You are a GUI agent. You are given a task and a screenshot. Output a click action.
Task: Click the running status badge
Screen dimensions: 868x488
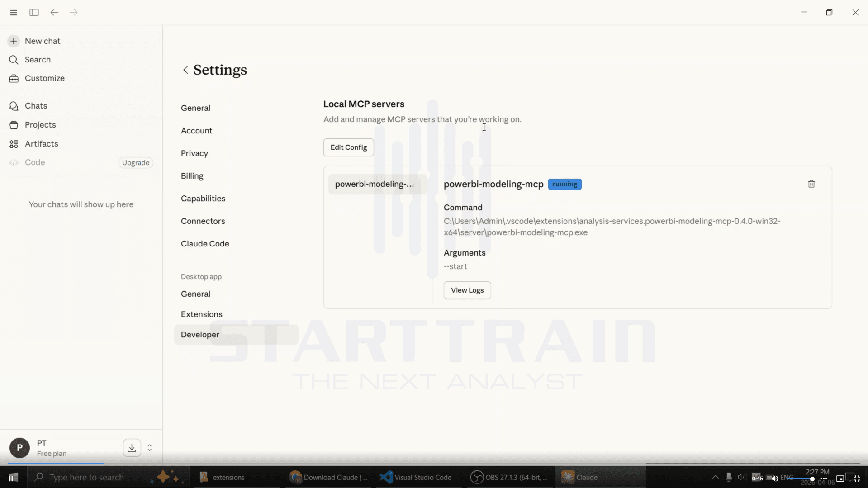(x=564, y=184)
